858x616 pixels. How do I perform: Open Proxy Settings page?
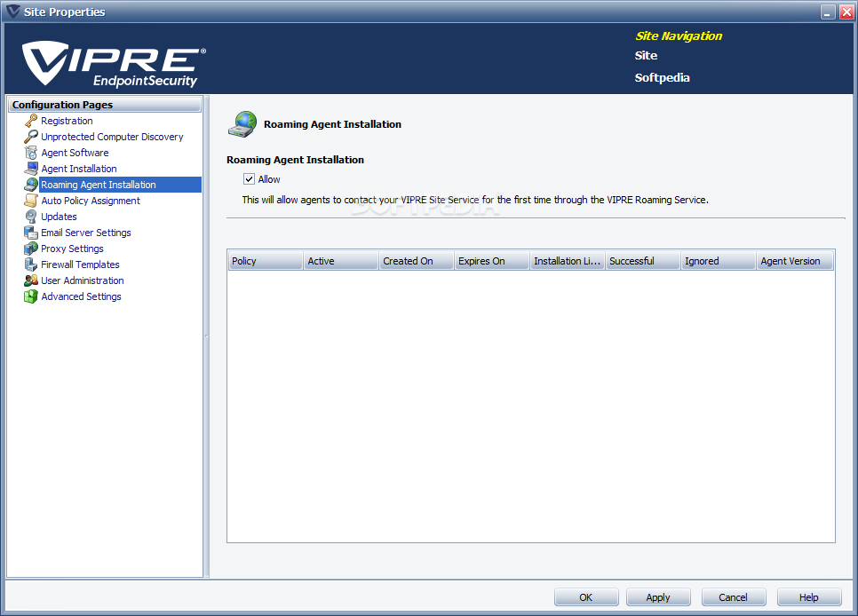coord(72,249)
